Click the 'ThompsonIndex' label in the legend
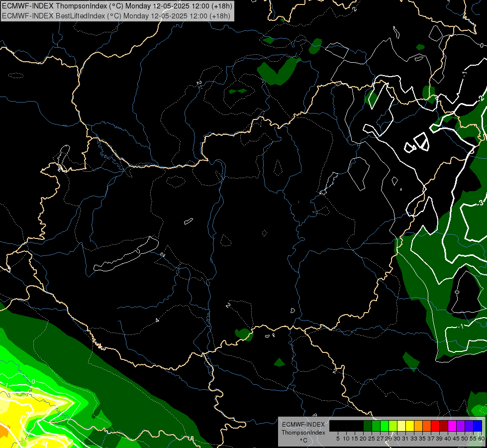The width and height of the screenshot is (487, 448). pos(303,433)
